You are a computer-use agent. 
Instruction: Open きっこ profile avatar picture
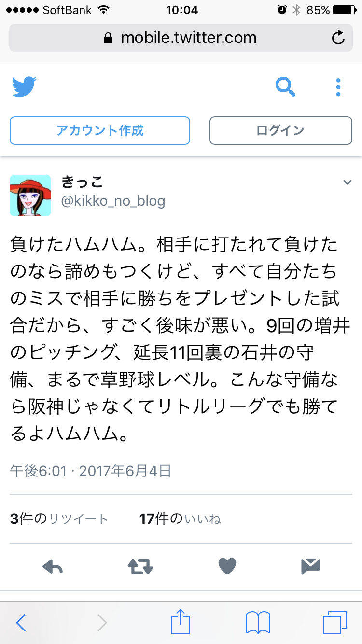tap(30, 195)
